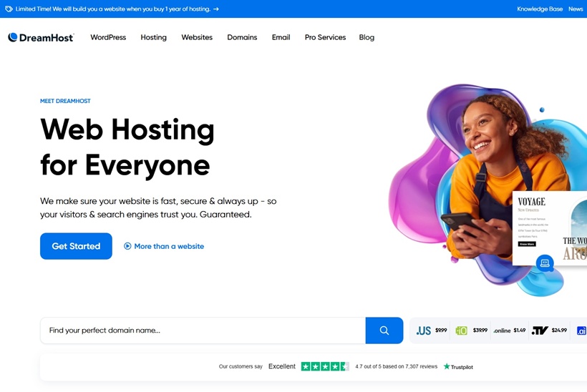This screenshot has width=587, height=392.
Task: Click the play icon beside More than a website
Action: pos(127,246)
